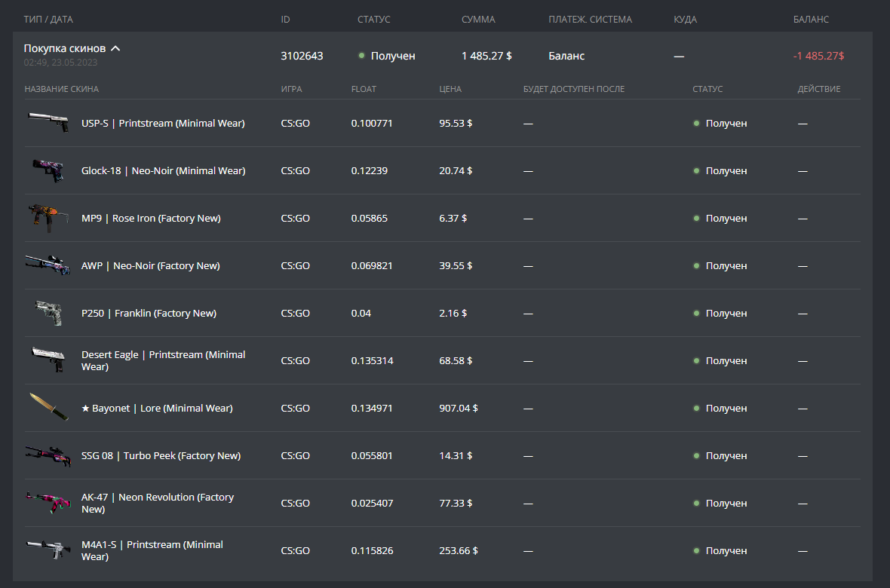Click the price 77.33 $

[456, 504]
